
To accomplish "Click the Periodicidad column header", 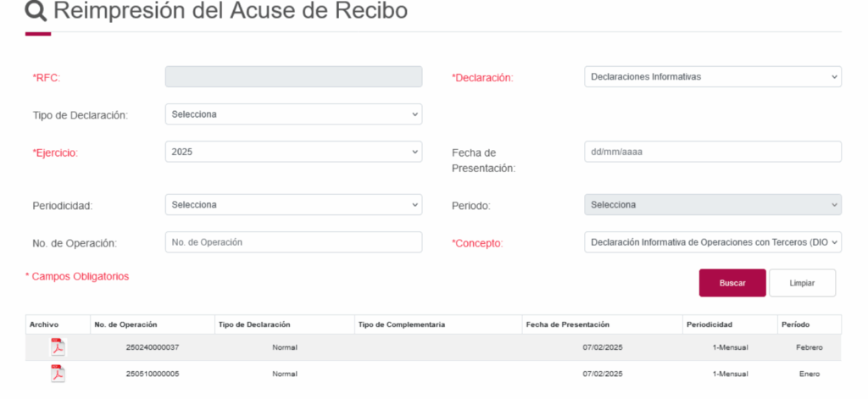I will coord(709,324).
